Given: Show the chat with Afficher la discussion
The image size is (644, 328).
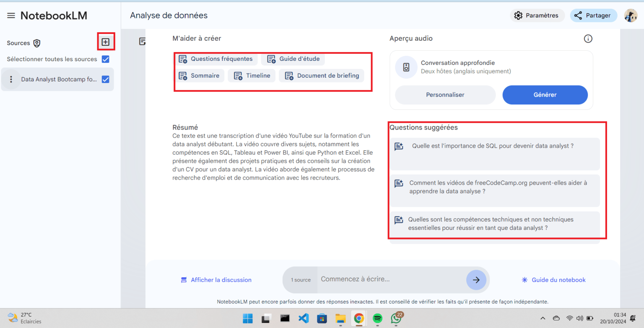Looking at the screenshot, I should (216, 279).
